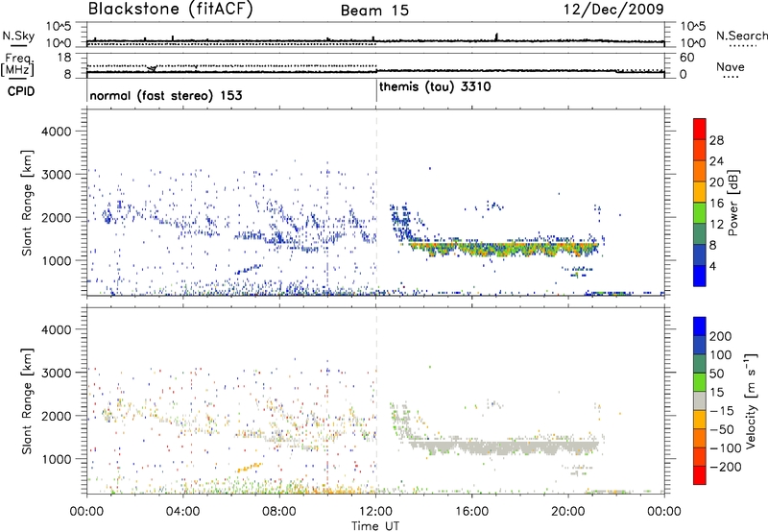Image resolution: width=768 pixels, height=532 pixels.
Task: Click the strong power band in the power panel
Action: [x=505, y=249]
